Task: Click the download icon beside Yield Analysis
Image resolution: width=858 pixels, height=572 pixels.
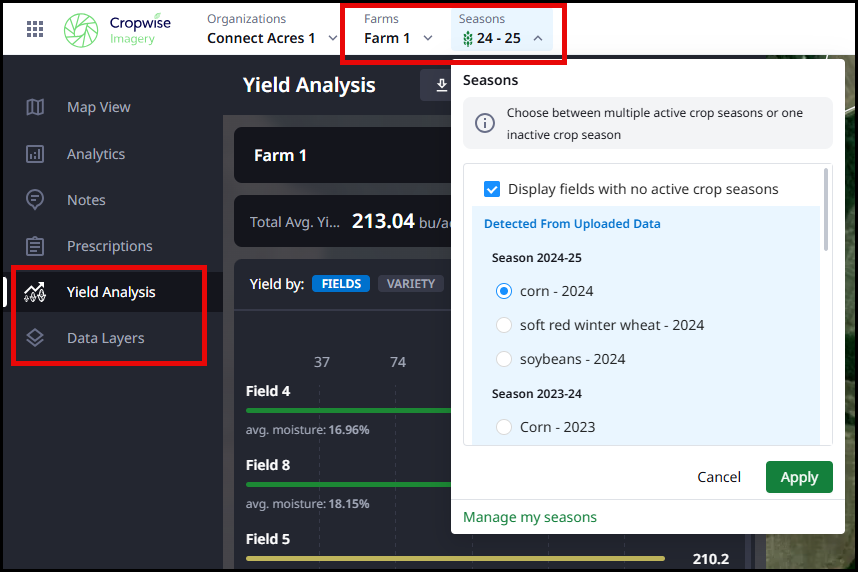Action: tap(441, 86)
